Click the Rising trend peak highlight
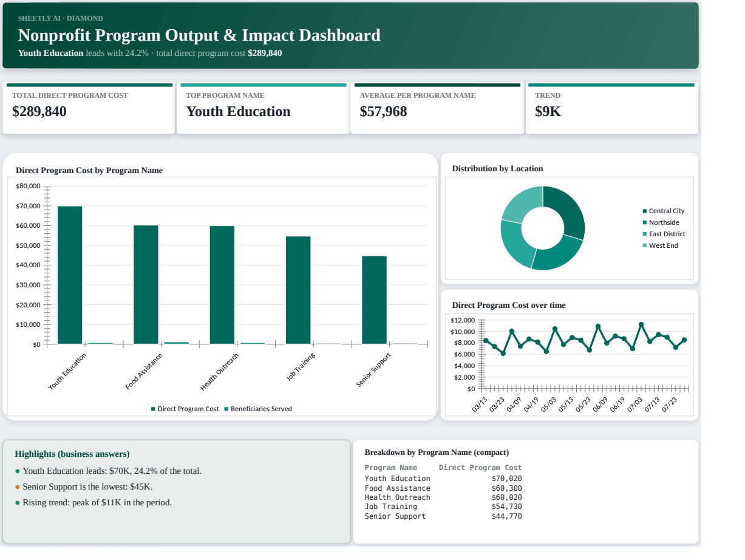The image size is (745, 560). pos(94,502)
